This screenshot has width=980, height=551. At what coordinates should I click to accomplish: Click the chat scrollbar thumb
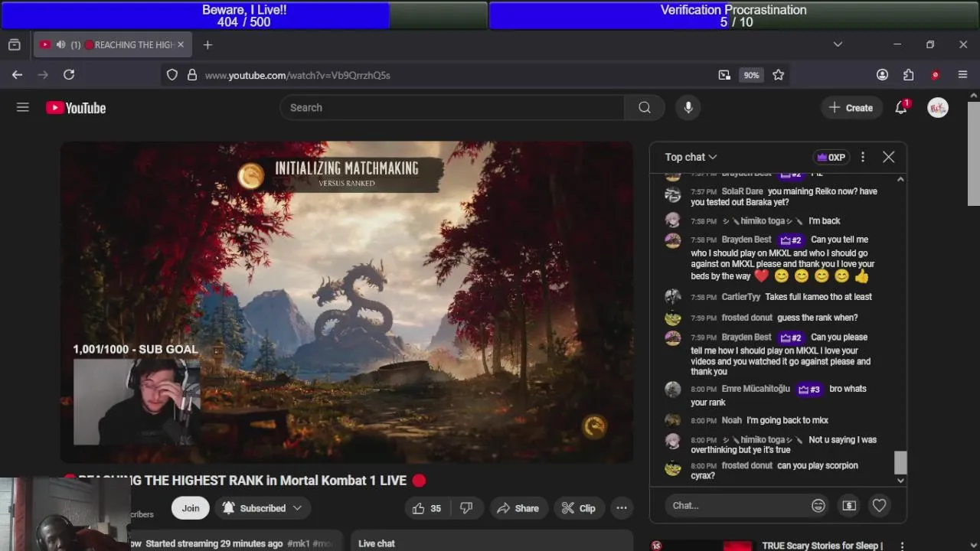(900, 462)
